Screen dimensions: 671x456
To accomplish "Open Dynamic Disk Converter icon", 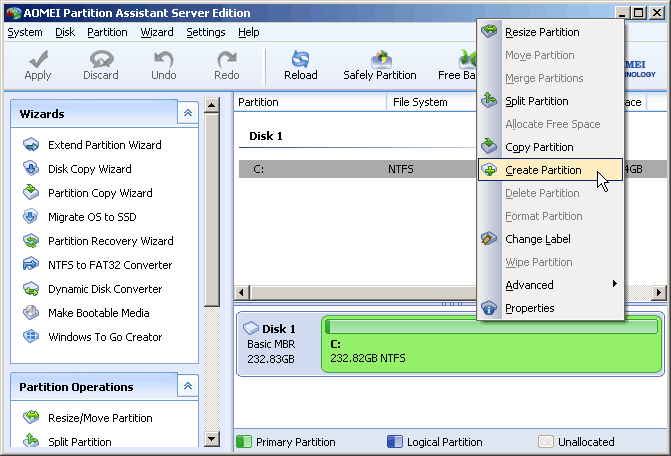I will pos(31,289).
